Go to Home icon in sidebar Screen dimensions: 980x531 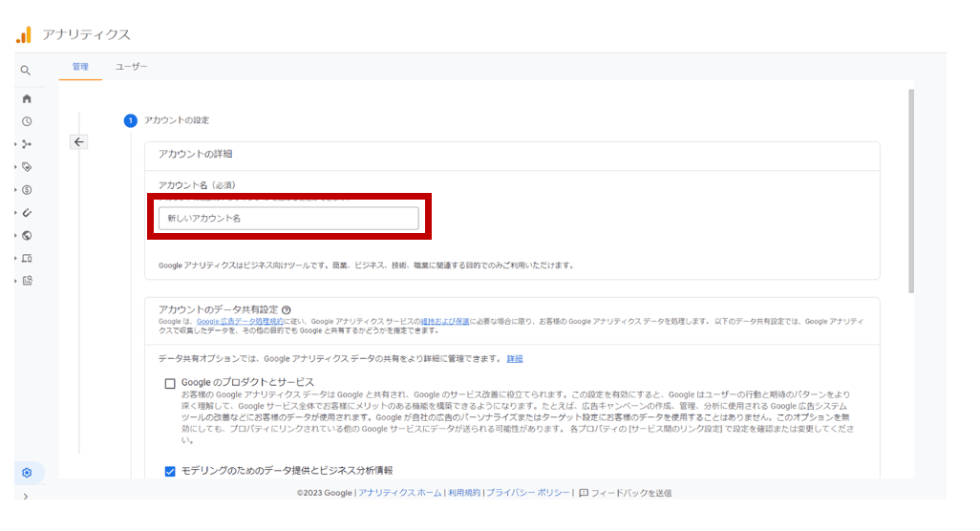click(27, 98)
